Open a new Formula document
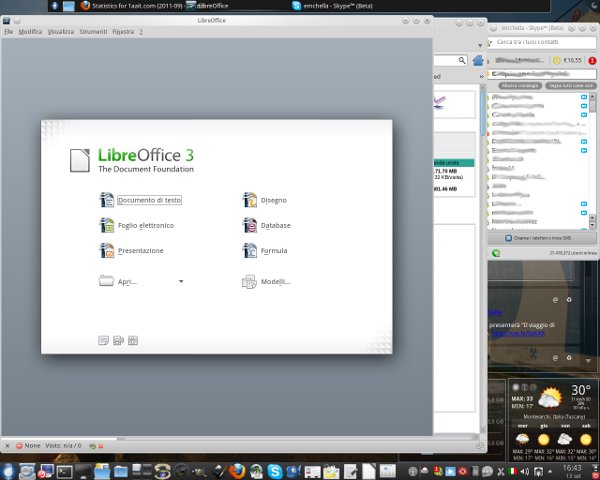The image size is (600, 480). 273,250
